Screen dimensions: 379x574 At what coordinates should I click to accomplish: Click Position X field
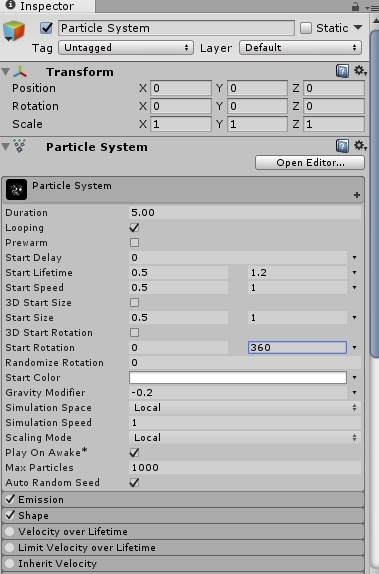click(x=181, y=88)
